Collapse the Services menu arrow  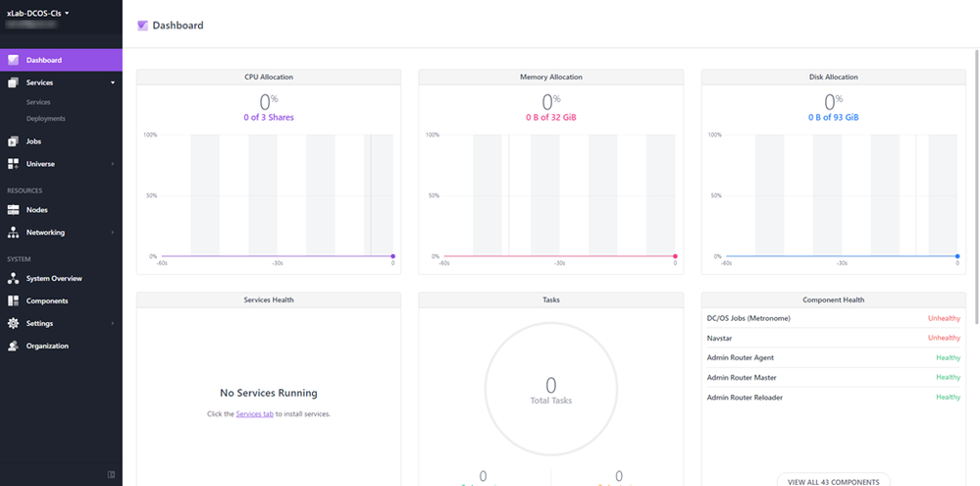(113, 82)
